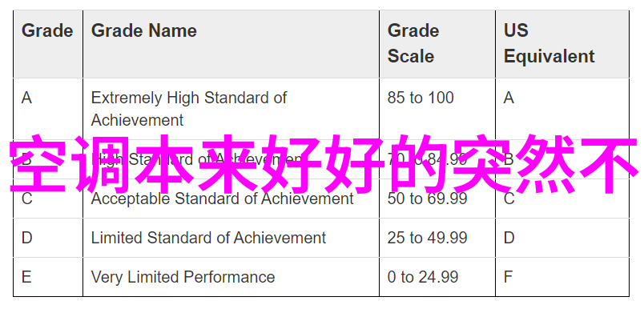Select the grade C cell
The height and width of the screenshot is (313, 644).
tap(47, 199)
